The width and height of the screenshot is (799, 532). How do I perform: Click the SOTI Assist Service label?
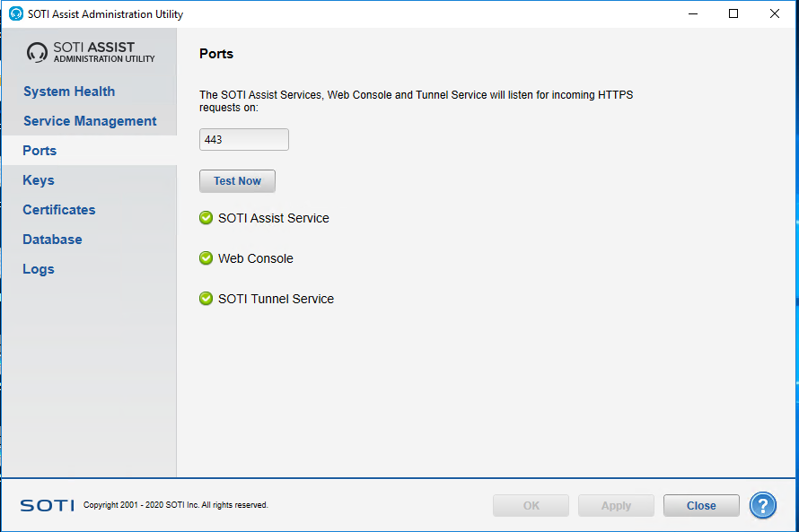coord(274,218)
